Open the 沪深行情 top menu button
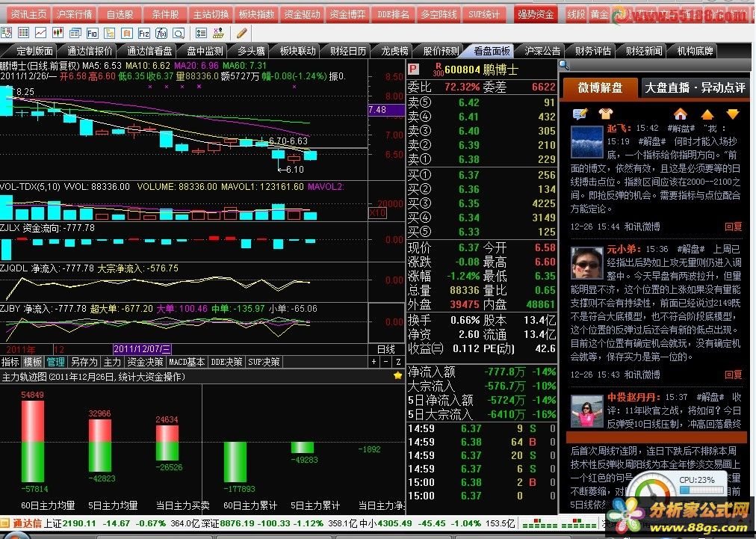Viewport: 756px width, 539px height. pyautogui.click(x=74, y=14)
